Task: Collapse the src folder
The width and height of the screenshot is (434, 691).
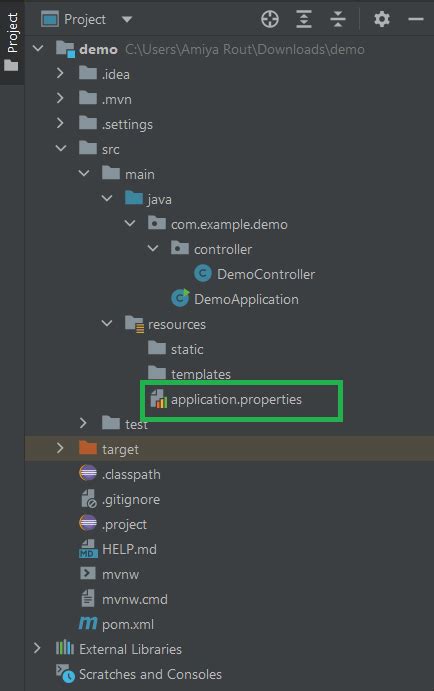Action: click(x=61, y=148)
